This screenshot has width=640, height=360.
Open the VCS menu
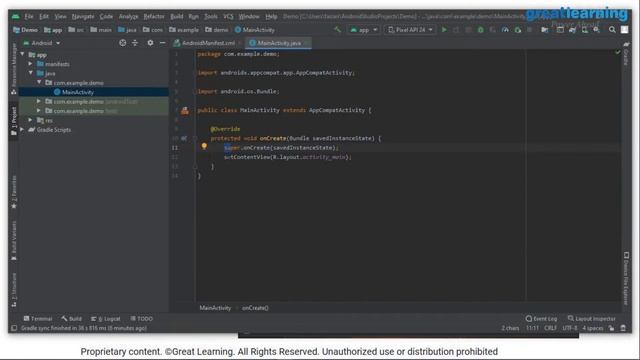pyautogui.click(x=228, y=17)
